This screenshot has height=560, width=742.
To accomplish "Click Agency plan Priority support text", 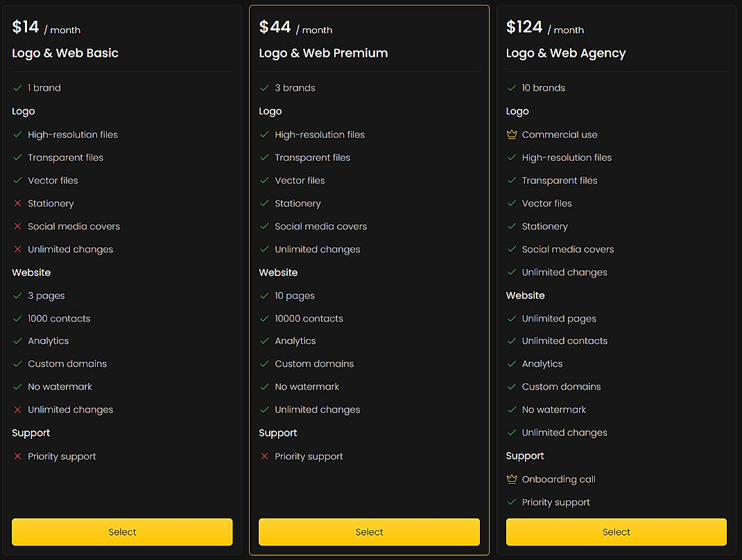I will (x=555, y=502).
